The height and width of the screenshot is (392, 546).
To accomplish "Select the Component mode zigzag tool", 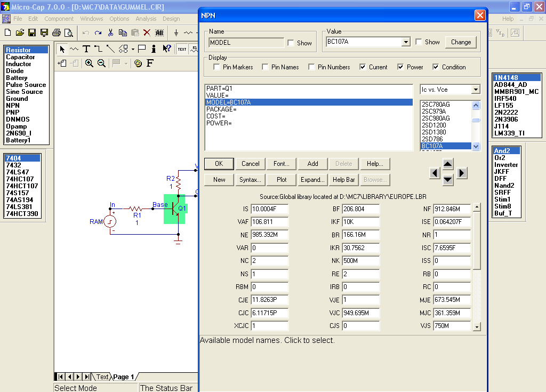I will click(x=74, y=49).
